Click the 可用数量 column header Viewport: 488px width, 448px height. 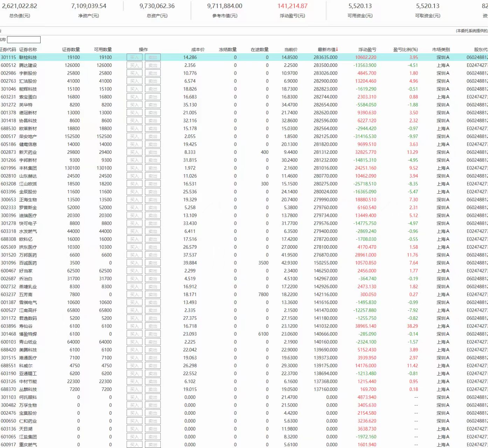point(103,49)
